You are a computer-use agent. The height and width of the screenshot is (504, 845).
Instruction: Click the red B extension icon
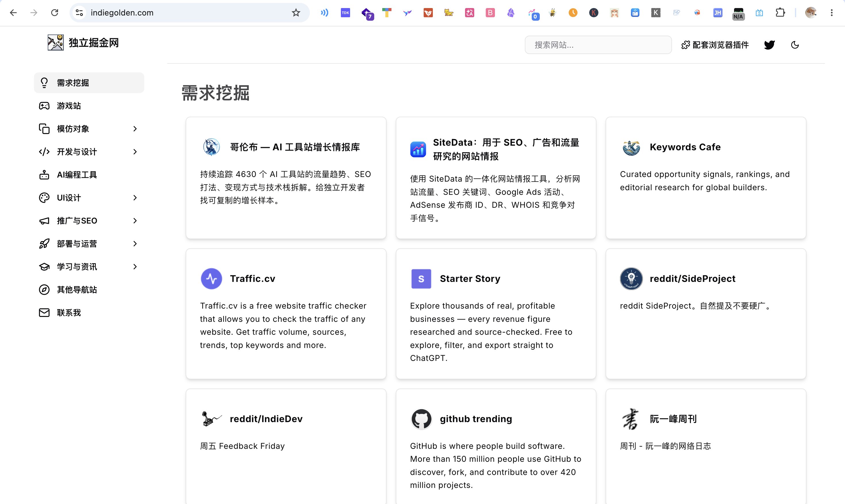coord(490,13)
